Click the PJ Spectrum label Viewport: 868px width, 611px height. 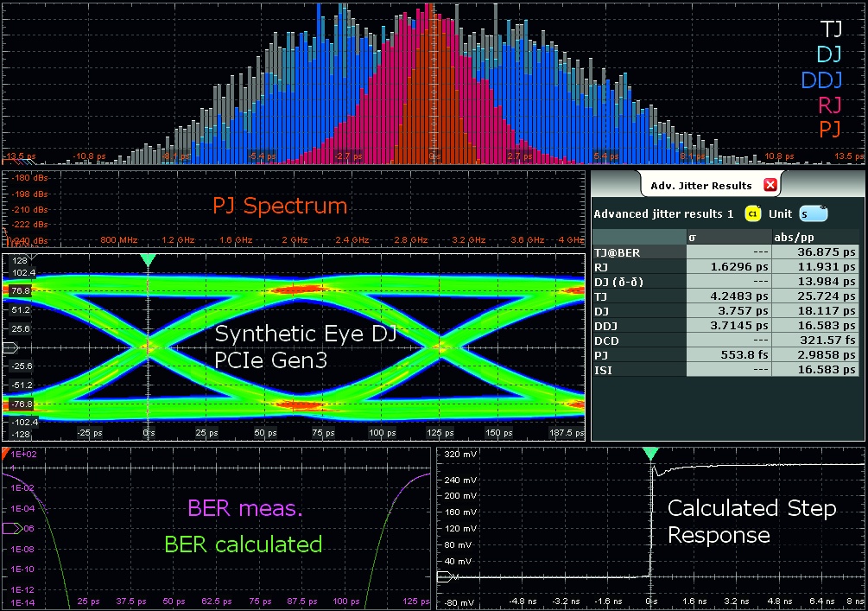280,206
